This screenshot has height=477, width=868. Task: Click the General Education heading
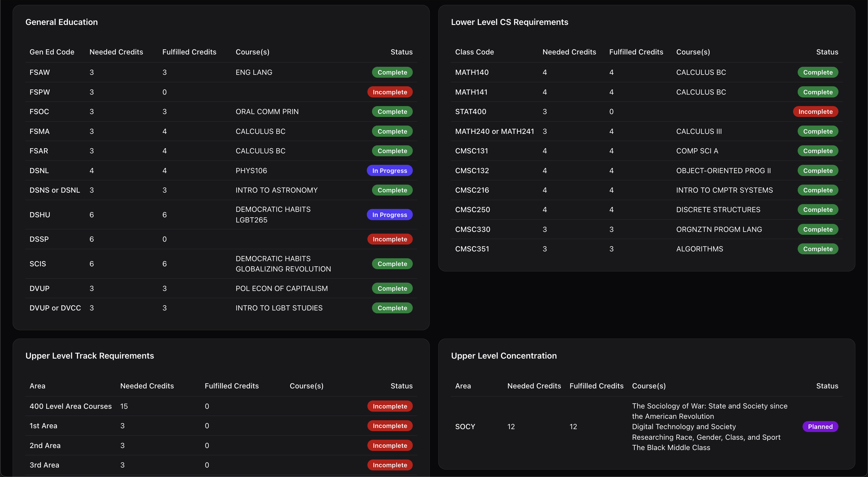[61, 22]
